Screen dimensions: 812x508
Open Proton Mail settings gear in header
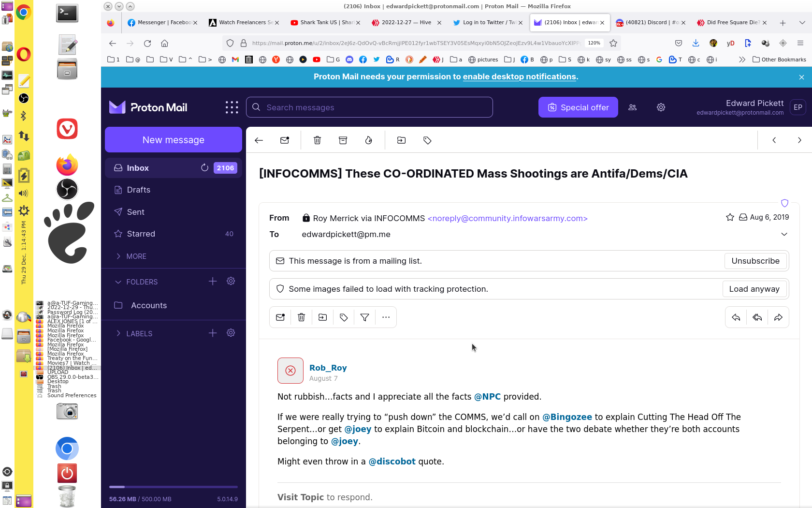coord(661,107)
